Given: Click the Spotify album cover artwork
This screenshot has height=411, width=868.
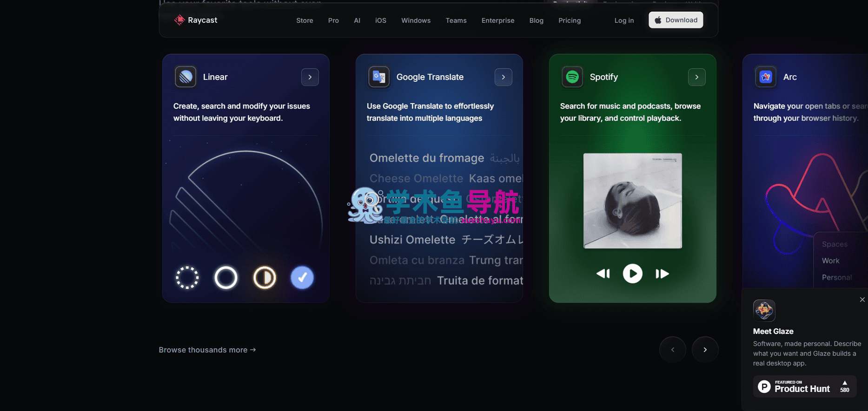Looking at the screenshot, I should (633, 201).
